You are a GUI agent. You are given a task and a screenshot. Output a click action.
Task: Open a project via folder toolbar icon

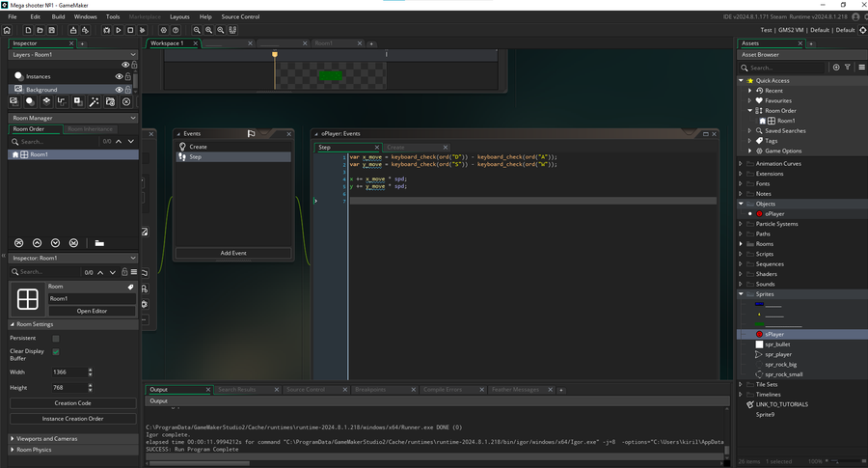pyautogui.click(x=40, y=30)
